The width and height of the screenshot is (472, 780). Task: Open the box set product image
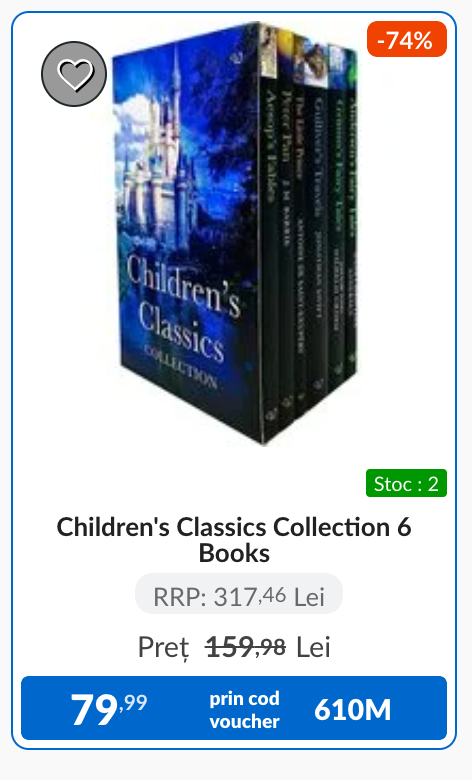point(235,234)
